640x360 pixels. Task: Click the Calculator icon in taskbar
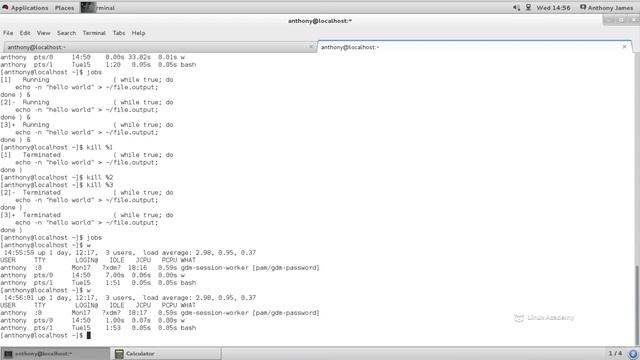tap(119, 354)
